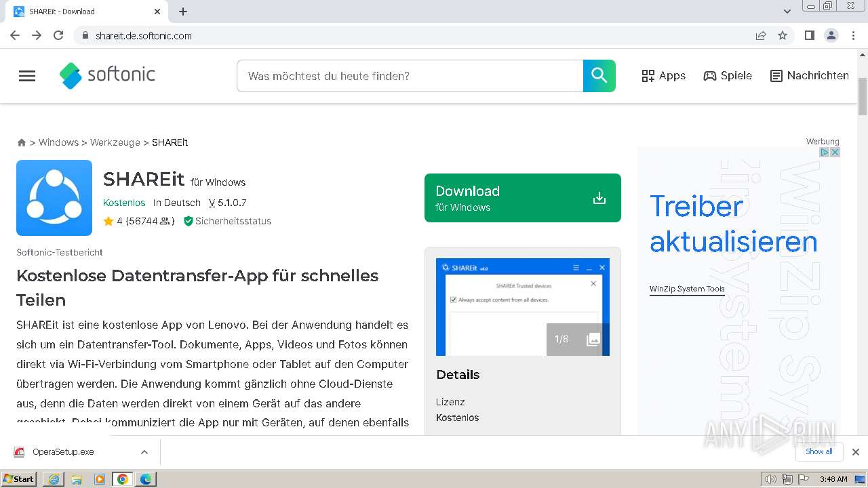This screenshot has height=488, width=868.
Task: Click the Kostenlos license link
Action: click(124, 203)
